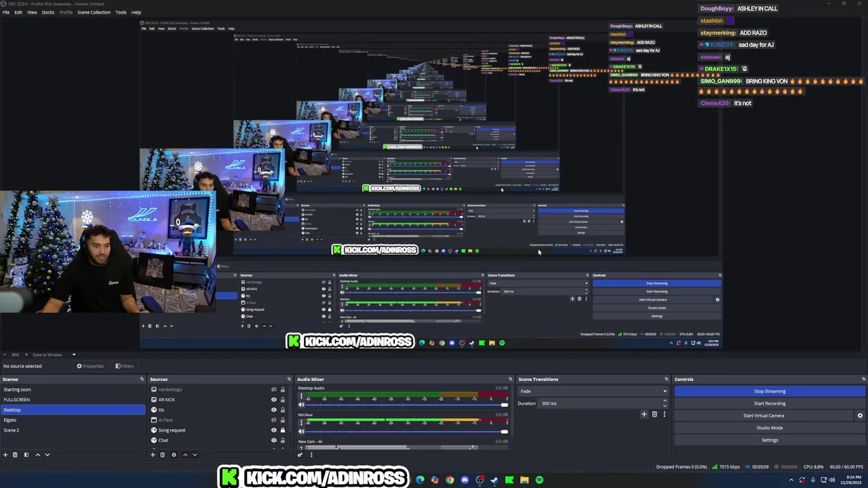The height and width of the screenshot is (488, 868).
Task: Show hidden icons chevron in system tray
Action: [x=791, y=480]
